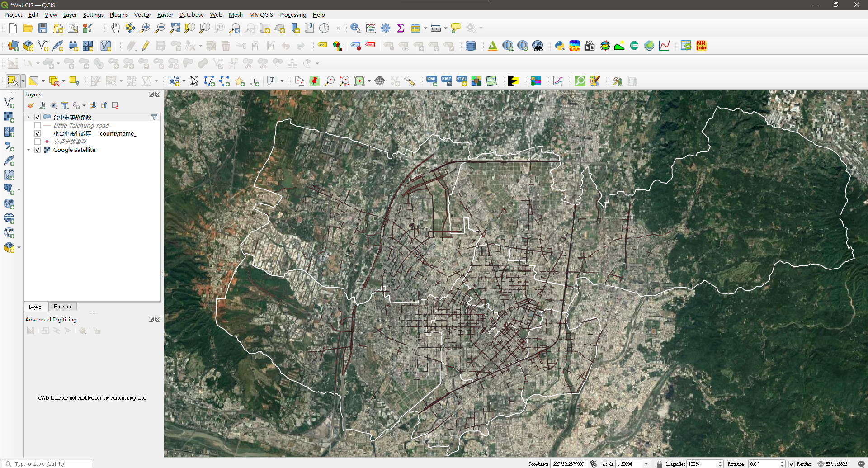Screen dimensions: 868x468
Task: Toggle editing with the pencil icon
Action: 146,45
